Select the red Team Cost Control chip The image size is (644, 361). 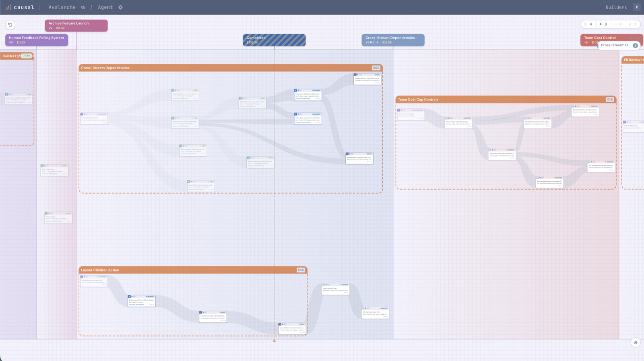pos(611,38)
